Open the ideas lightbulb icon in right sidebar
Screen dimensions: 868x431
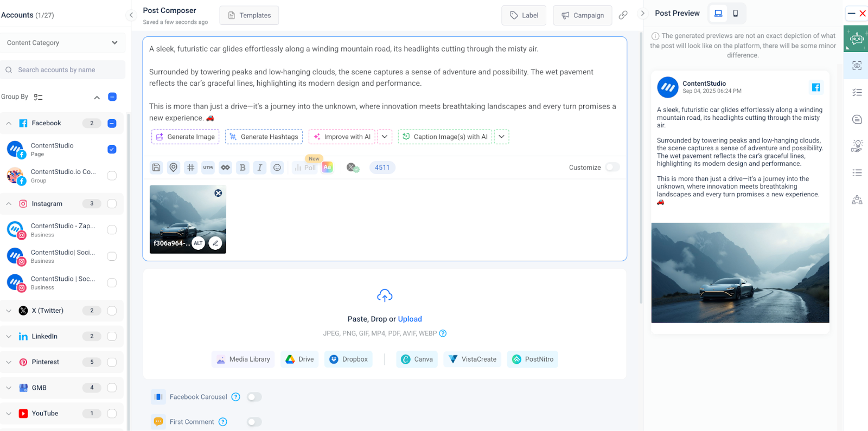coord(857,146)
